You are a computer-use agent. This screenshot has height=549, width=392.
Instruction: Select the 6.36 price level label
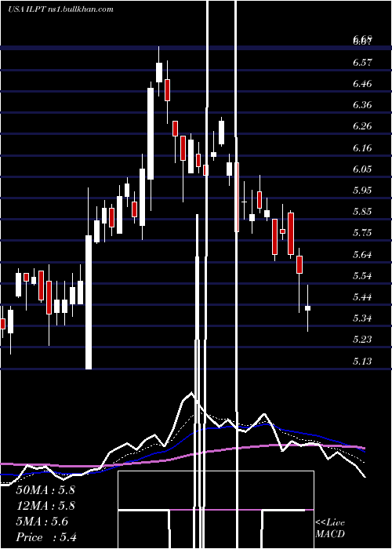(362, 105)
